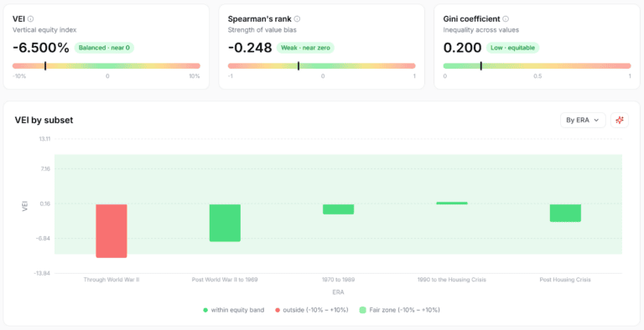Click the 1970 to 1989 bar
The width and height of the screenshot is (644, 330).
[x=339, y=209]
